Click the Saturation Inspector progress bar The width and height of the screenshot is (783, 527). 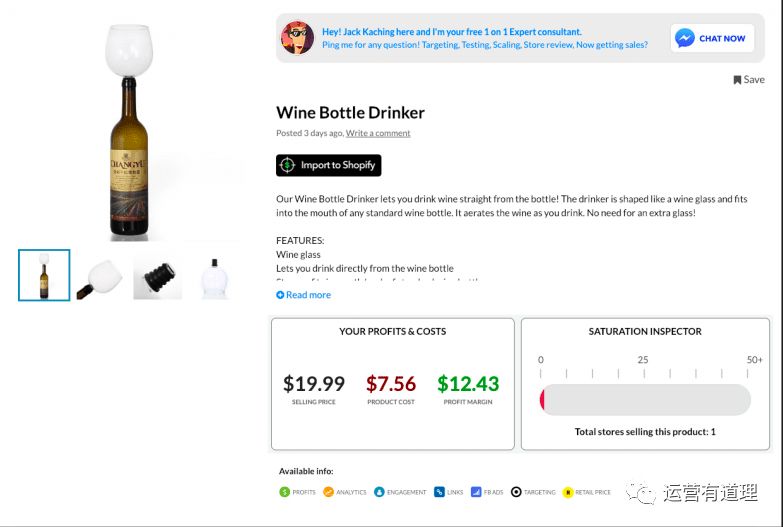[x=645, y=400]
